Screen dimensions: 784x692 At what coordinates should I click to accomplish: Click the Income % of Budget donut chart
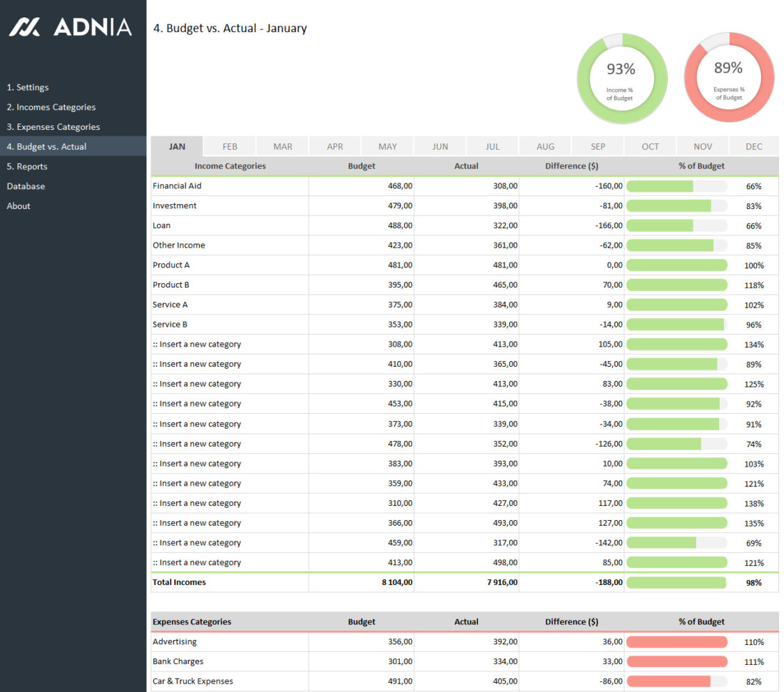[621, 78]
